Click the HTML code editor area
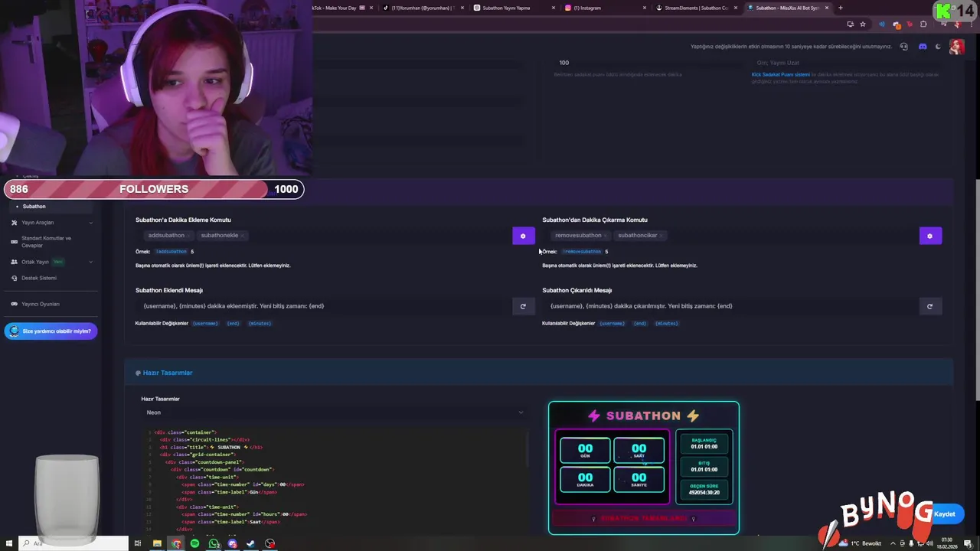Image resolution: width=980 pixels, height=551 pixels. click(x=335, y=480)
